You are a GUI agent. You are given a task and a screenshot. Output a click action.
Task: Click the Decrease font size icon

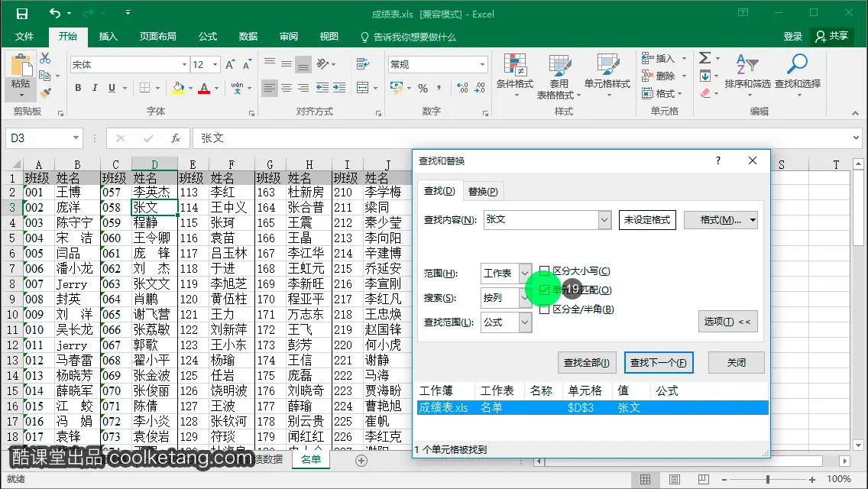click(247, 65)
